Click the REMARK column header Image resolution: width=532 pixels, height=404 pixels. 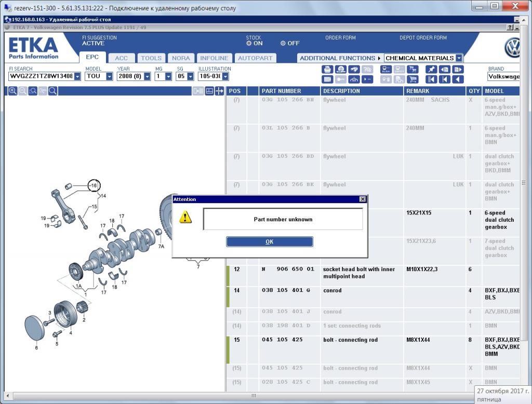point(435,91)
